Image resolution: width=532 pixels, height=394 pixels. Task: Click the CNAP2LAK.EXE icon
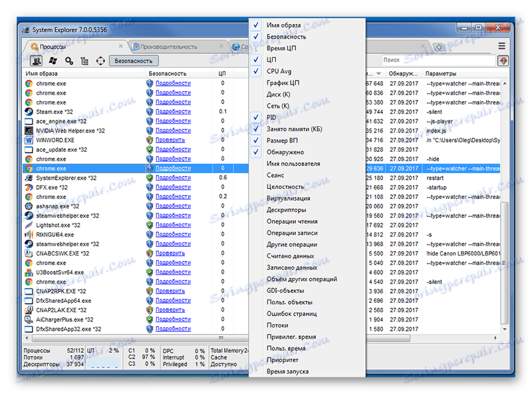click(29, 309)
